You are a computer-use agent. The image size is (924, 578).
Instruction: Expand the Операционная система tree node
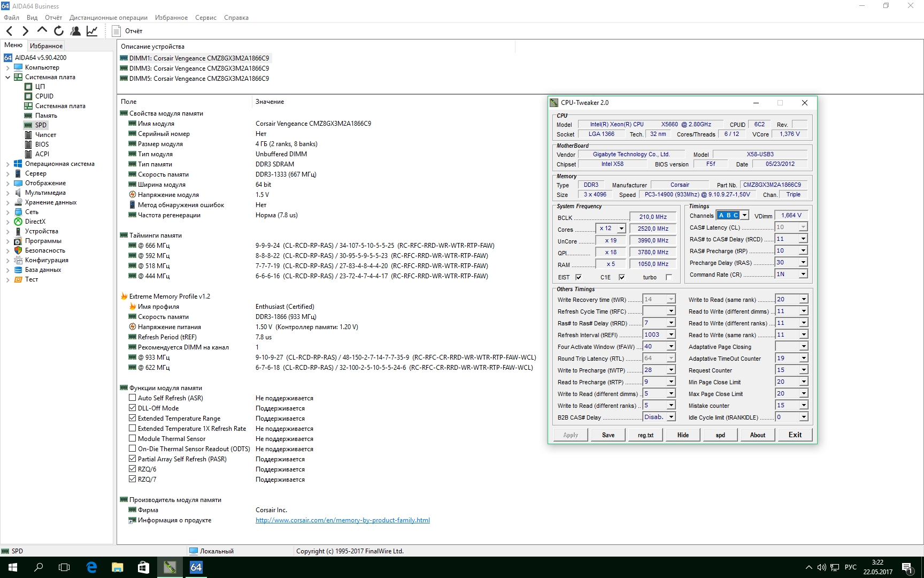point(7,164)
